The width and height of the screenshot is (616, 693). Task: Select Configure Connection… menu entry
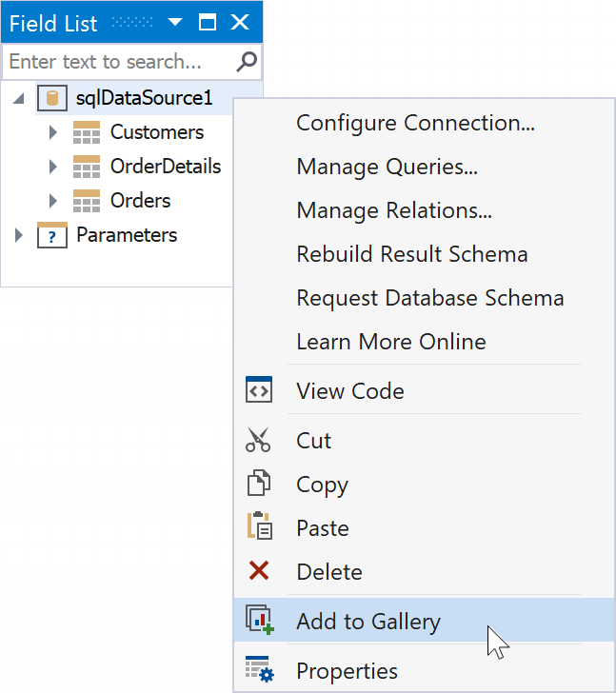pos(415,123)
